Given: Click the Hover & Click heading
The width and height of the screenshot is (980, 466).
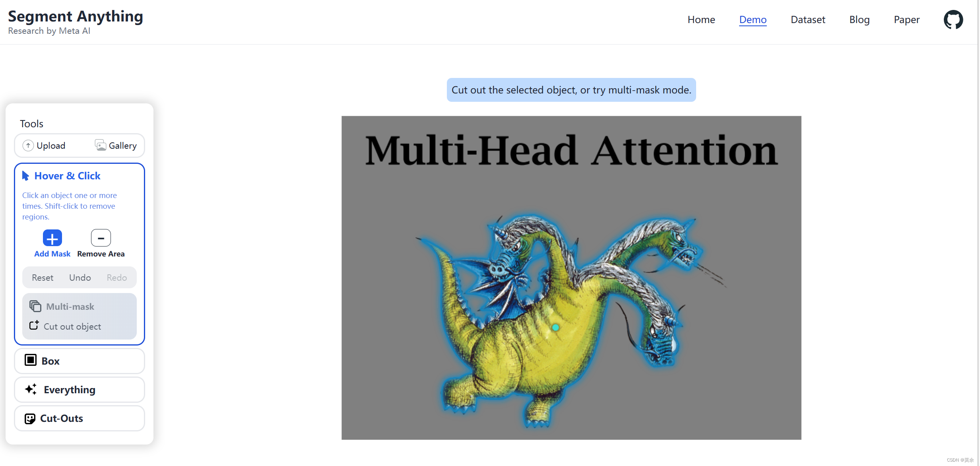Looking at the screenshot, I should coord(68,176).
